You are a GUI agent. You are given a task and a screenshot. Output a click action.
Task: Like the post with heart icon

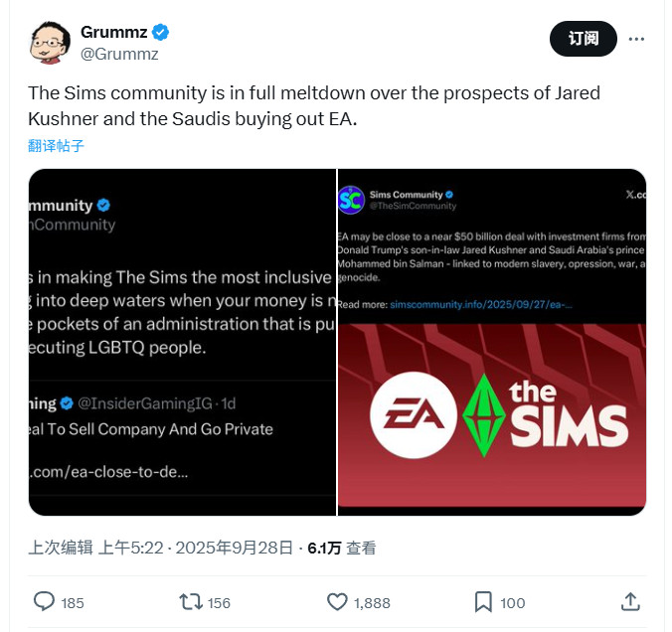(x=337, y=601)
